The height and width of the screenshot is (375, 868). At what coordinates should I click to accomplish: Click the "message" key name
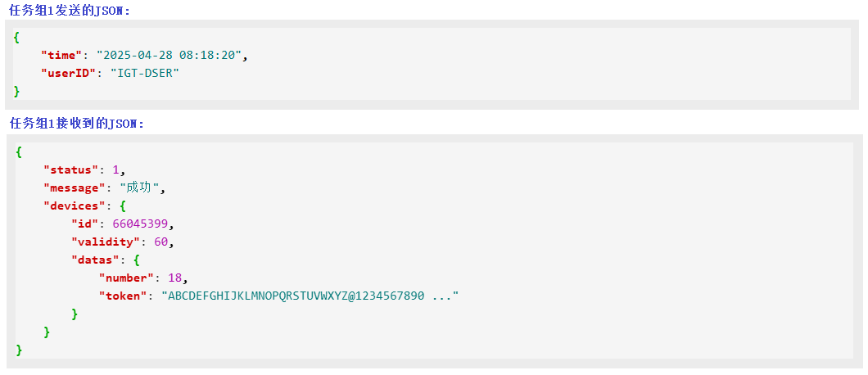pyautogui.click(x=75, y=187)
